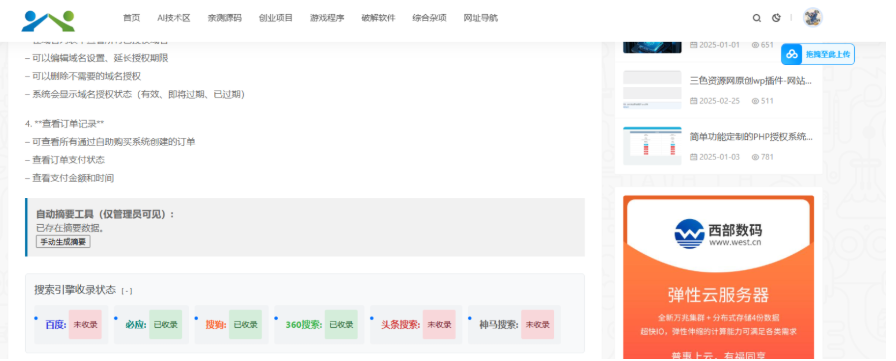This screenshot has width=896, height=361.
Task: Open the 弹性云服务器 advertisement banner
Action: (718, 278)
